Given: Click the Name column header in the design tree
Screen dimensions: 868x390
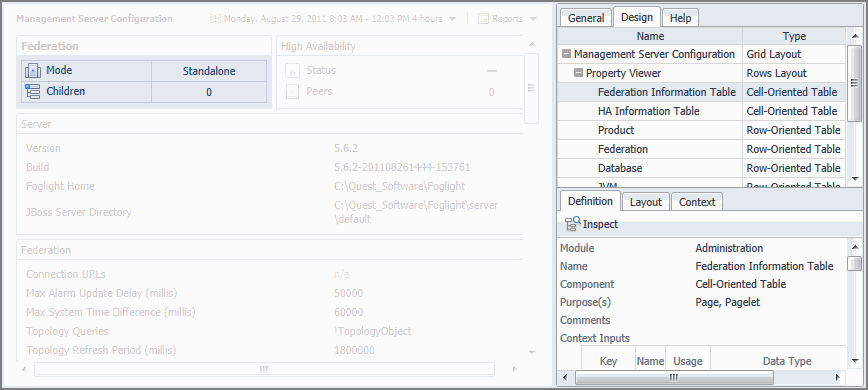Looking at the screenshot, I should coord(650,36).
